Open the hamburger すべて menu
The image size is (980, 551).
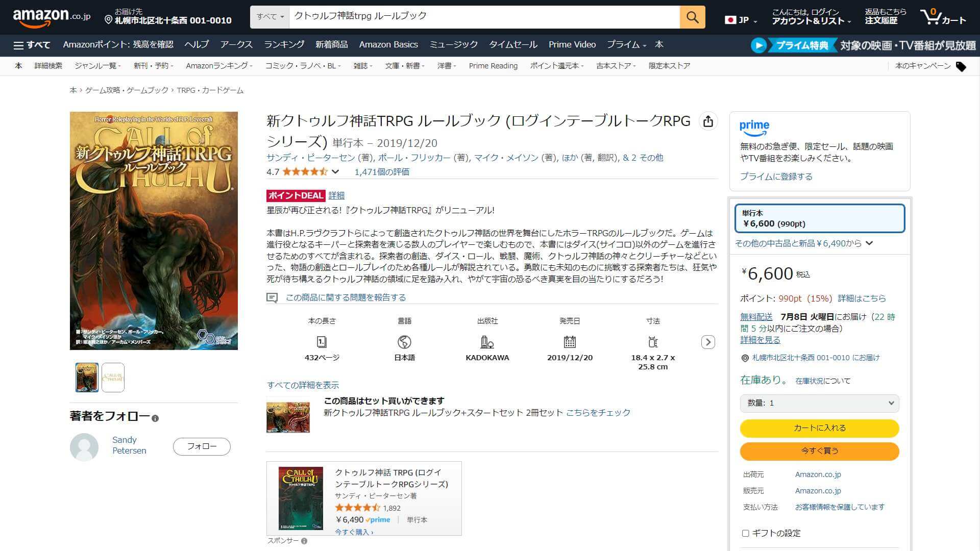click(x=32, y=45)
